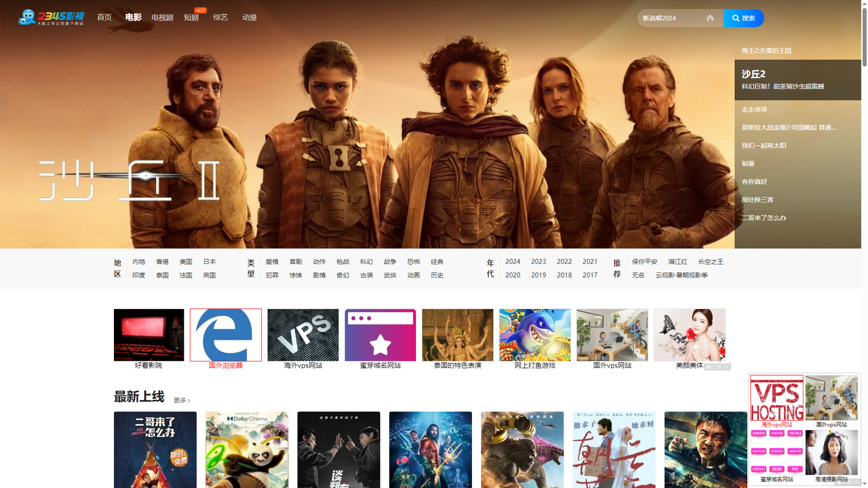Viewport: 868px width, 488px height.
Task: Open the 二哥来了怎么办 movie poster
Action: 155,449
